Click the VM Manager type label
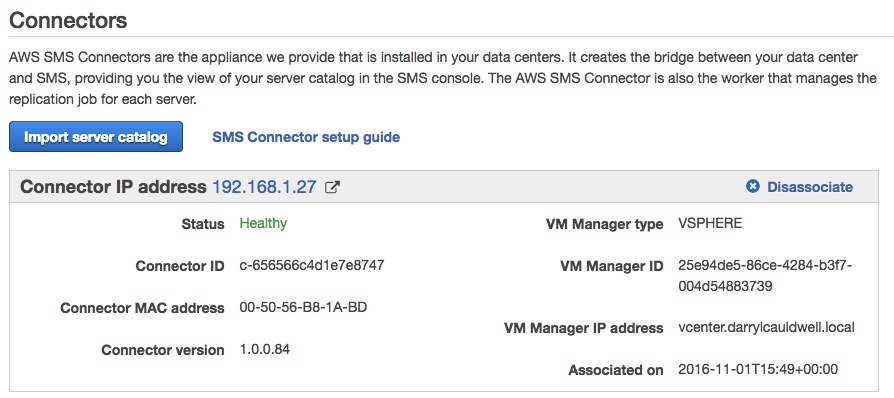The image size is (894, 398). [x=604, y=225]
